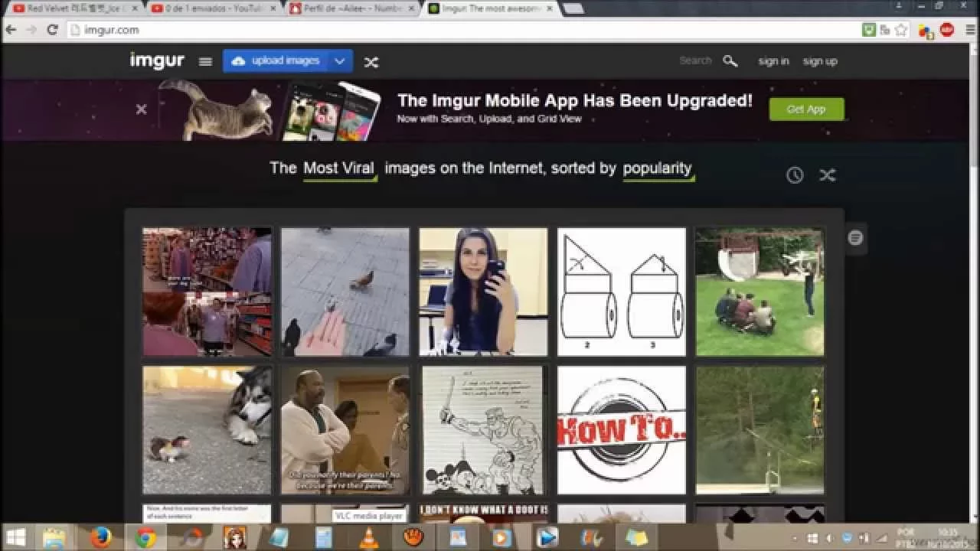This screenshot has height=551, width=980.
Task: Switch to the Red Velvet YouTube tab
Action: point(74,8)
